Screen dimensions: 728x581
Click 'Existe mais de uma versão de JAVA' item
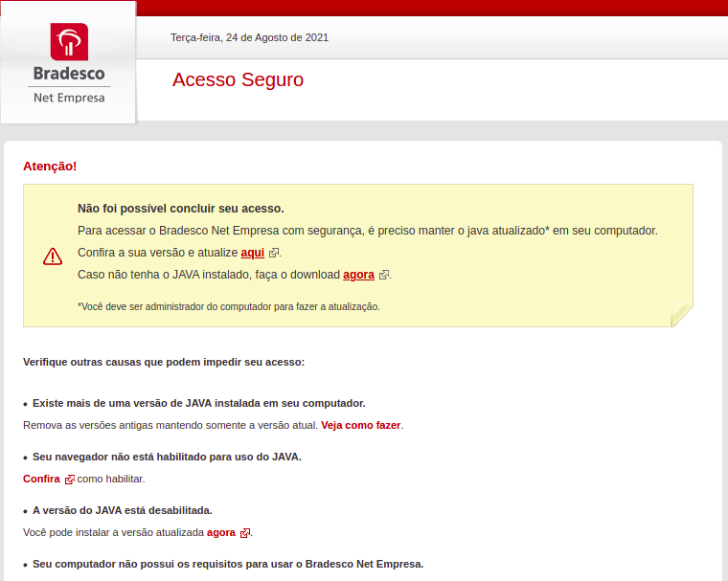[198, 403]
